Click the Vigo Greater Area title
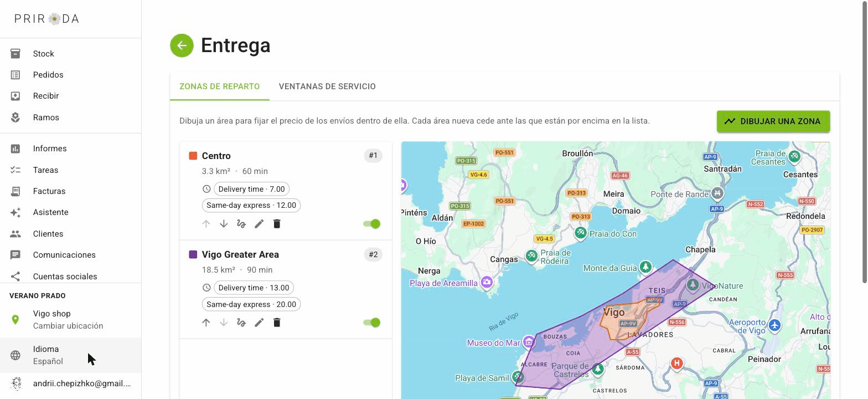The height and width of the screenshot is (399, 868). coord(240,254)
